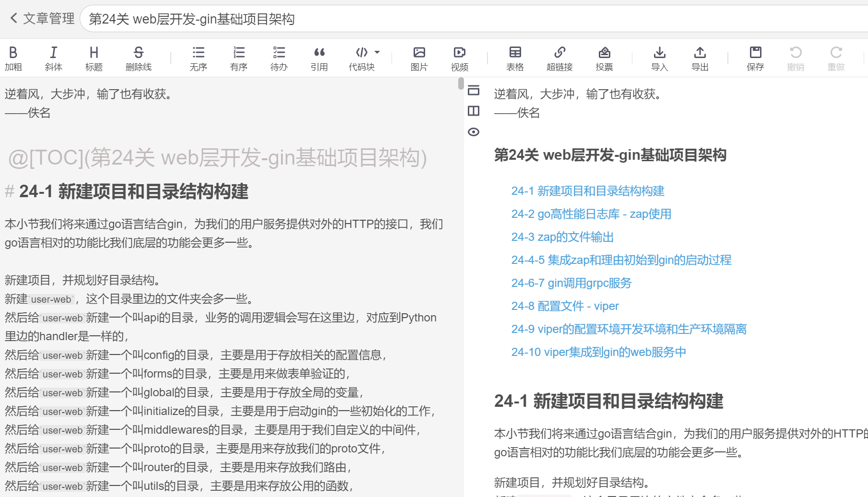Toggle italic formatting with 斜体
The height and width of the screenshot is (497, 868).
point(53,58)
